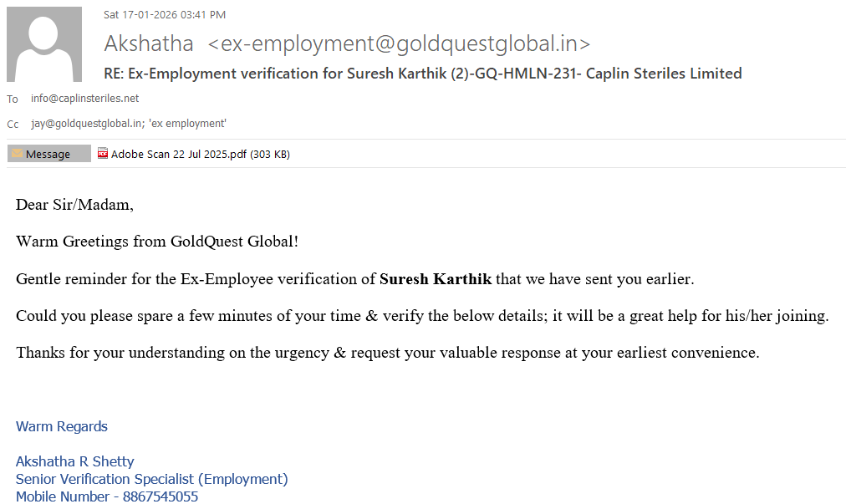
Task: Click the "Warm Regards" closing text
Action: 62,426
